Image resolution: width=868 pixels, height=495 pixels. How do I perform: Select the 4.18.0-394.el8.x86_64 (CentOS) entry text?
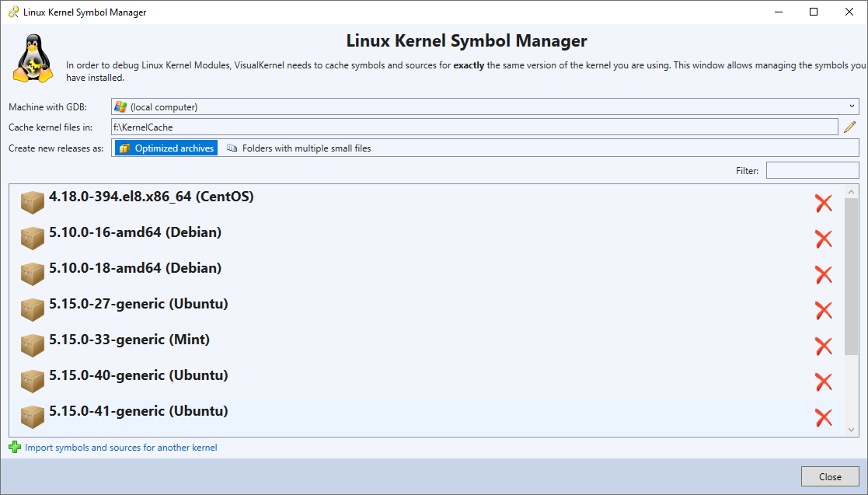coord(151,197)
